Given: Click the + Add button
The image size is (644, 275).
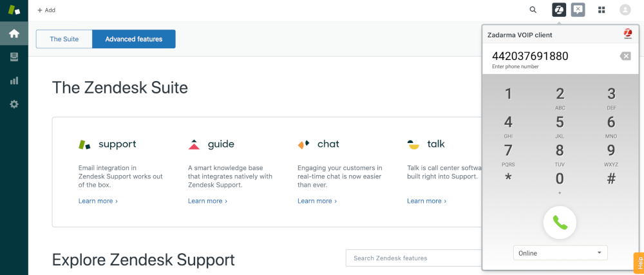Looking at the screenshot, I should point(46,10).
